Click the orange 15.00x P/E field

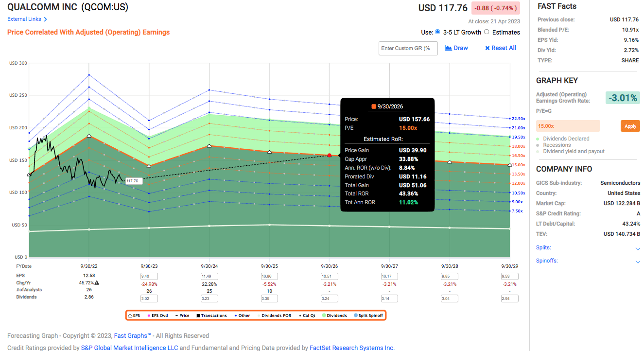coord(568,126)
